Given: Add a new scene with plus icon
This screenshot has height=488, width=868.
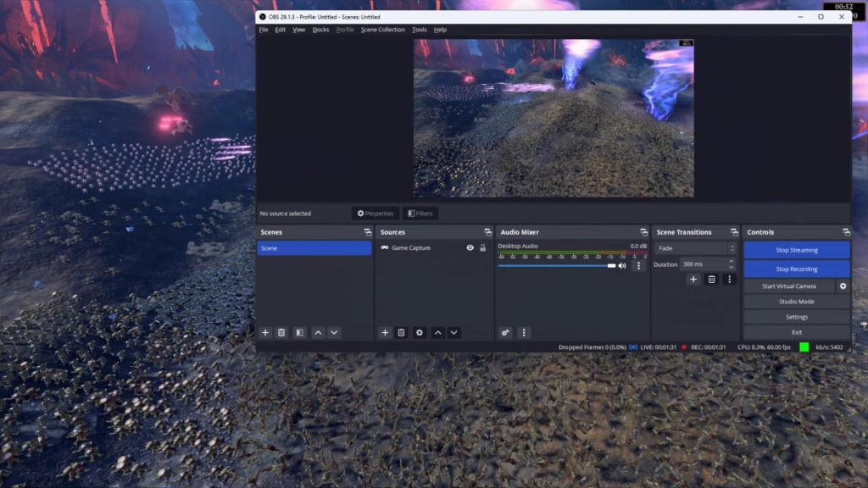Looking at the screenshot, I should coord(265,332).
